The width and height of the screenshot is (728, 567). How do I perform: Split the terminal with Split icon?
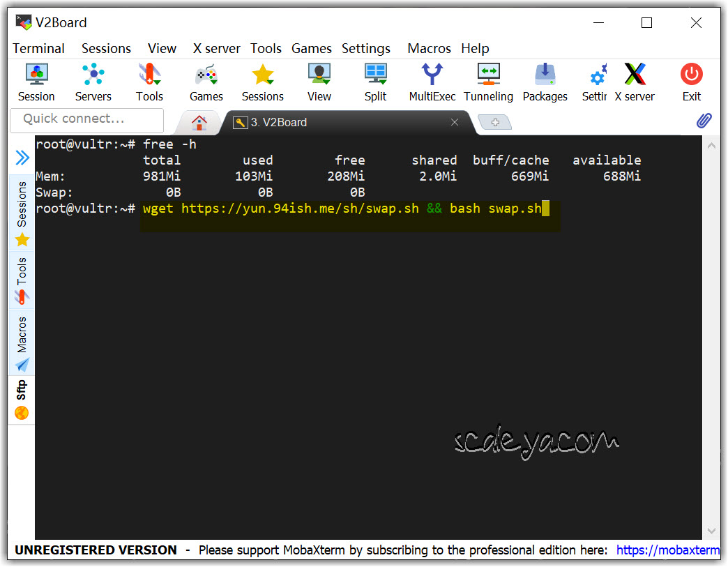pos(375,82)
